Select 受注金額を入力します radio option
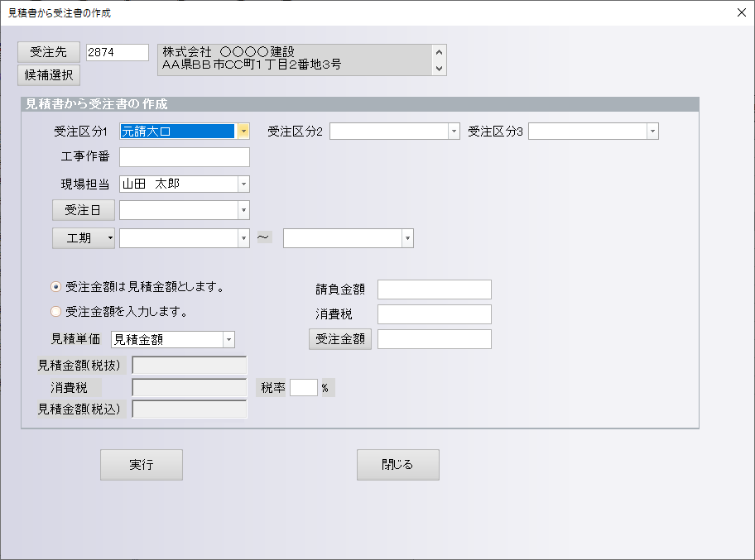The width and height of the screenshot is (755, 560). [56, 312]
